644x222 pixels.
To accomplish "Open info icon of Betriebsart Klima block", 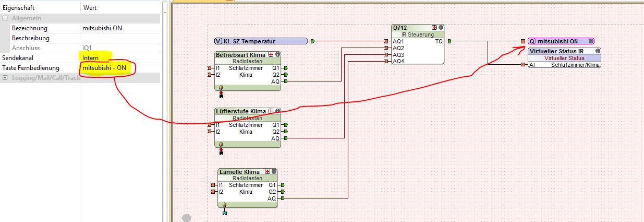I will pyautogui.click(x=277, y=54).
